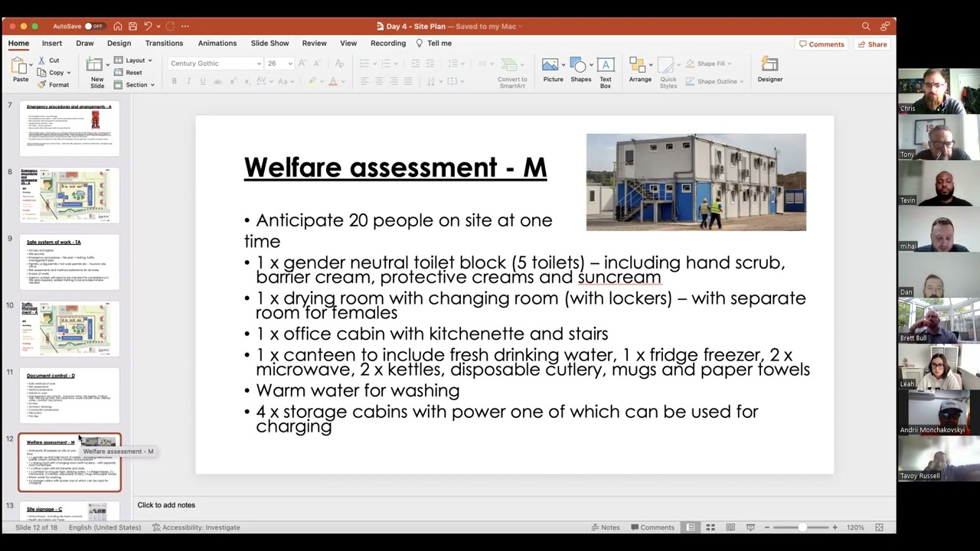The width and height of the screenshot is (980, 551).
Task: Click the bullet list icon
Action: tap(364, 64)
